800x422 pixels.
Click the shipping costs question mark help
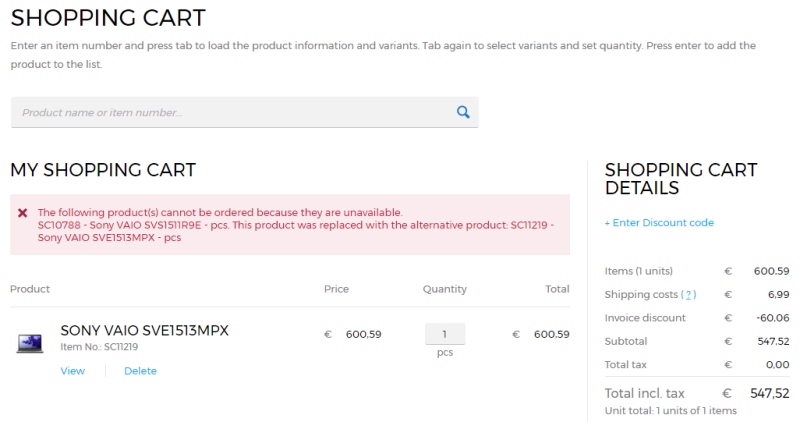pos(687,295)
